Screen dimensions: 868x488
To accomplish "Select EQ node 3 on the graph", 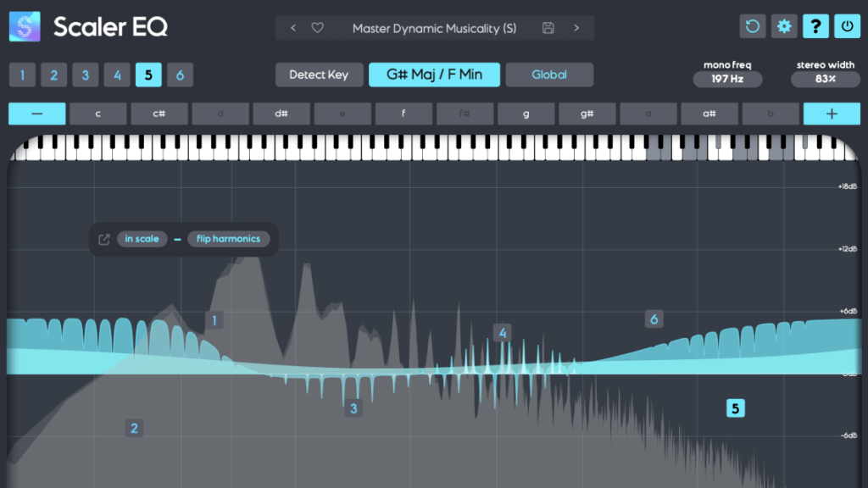I will 353,408.
